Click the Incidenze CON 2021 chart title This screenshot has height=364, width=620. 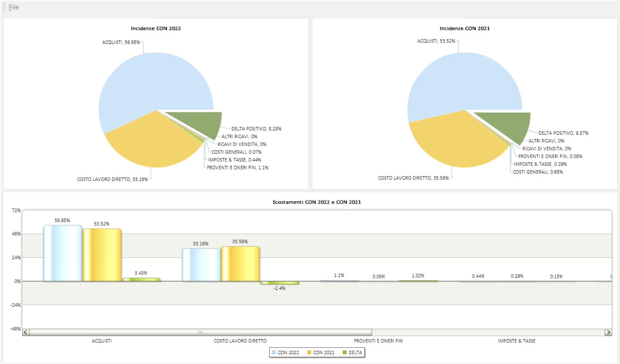464,28
